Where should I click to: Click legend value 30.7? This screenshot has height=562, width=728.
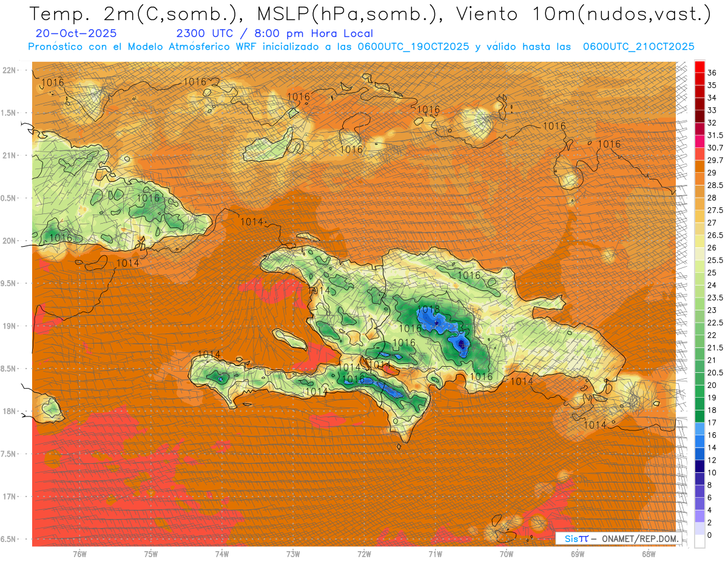click(x=715, y=147)
